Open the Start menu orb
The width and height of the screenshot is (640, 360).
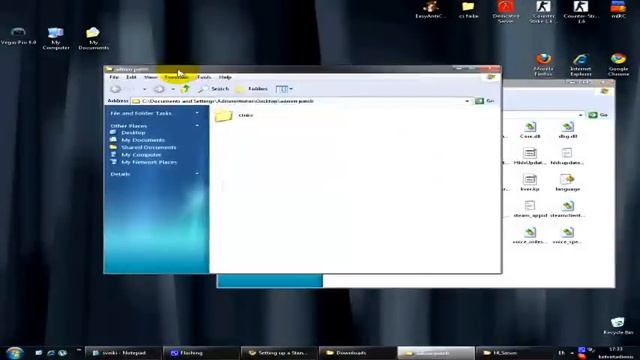point(15,353)
